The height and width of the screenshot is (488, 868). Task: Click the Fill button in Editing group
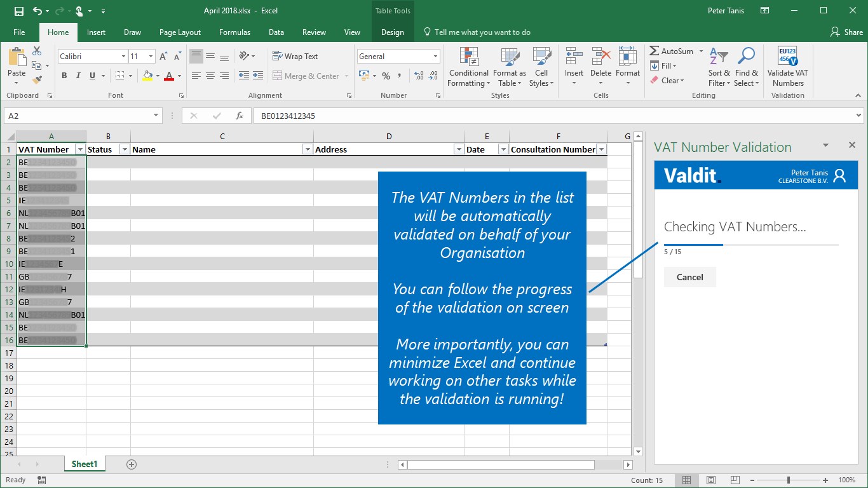coord(663,65)
